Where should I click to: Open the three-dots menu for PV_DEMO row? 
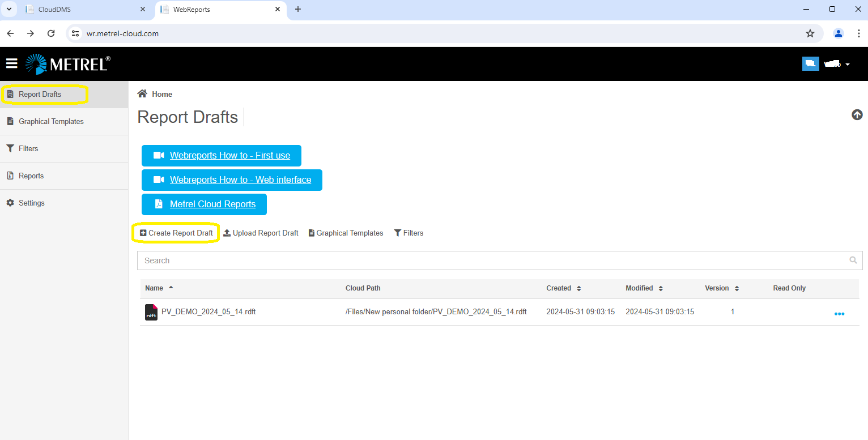click(x=839, y=313)
